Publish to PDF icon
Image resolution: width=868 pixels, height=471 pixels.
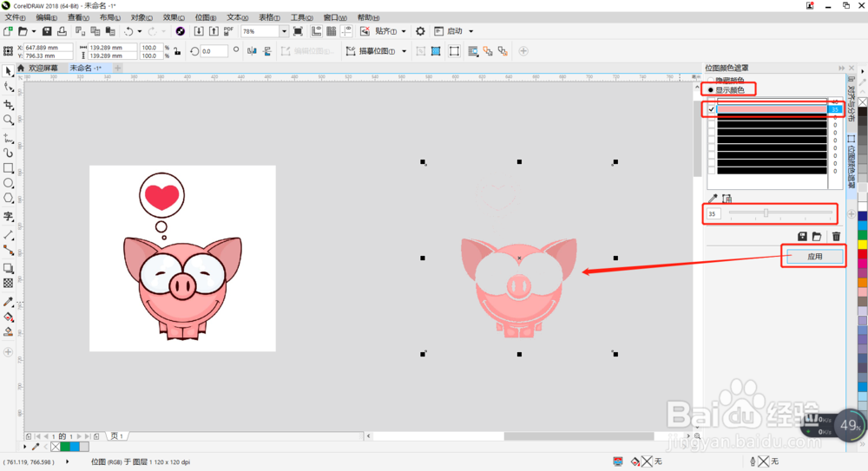click(228, 31)
